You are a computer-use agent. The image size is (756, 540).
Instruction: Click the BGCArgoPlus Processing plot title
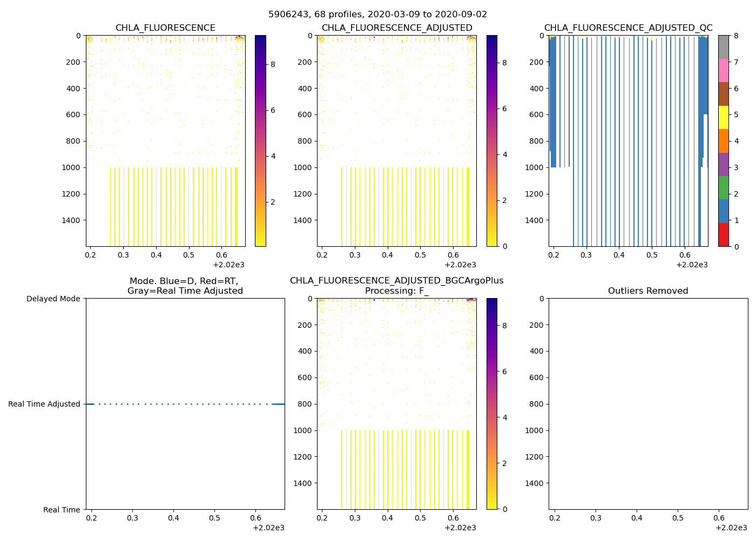click(x=397, y=286)
